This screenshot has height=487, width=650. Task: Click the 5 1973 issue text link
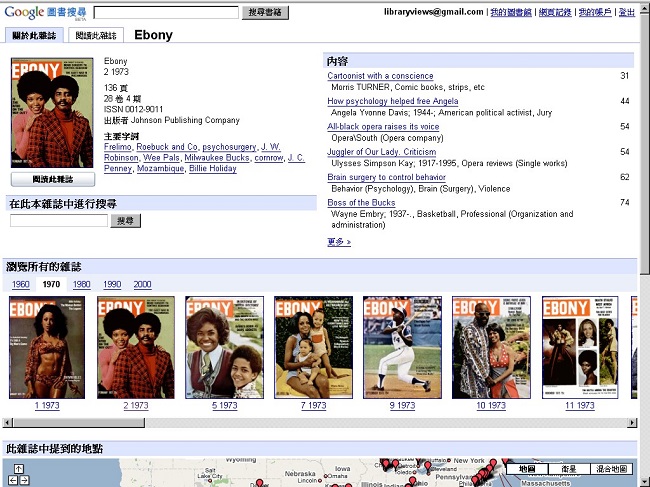[x=225, y=406]
